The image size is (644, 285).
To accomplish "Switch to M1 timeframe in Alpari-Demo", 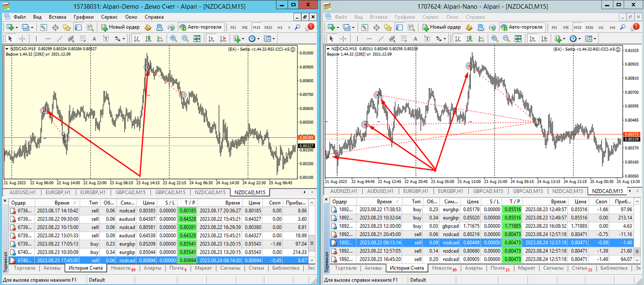I will [x=233, y=27].
